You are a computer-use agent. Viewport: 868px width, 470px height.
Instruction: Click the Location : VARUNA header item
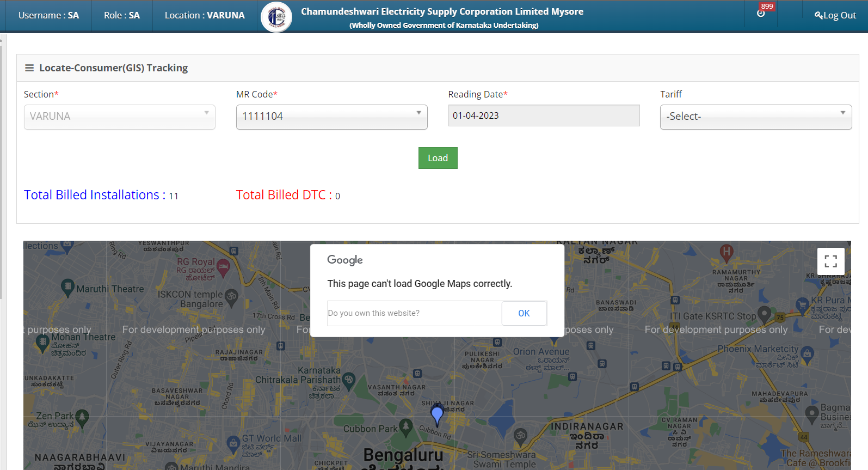pyautogui.click(x=205, y=15)
